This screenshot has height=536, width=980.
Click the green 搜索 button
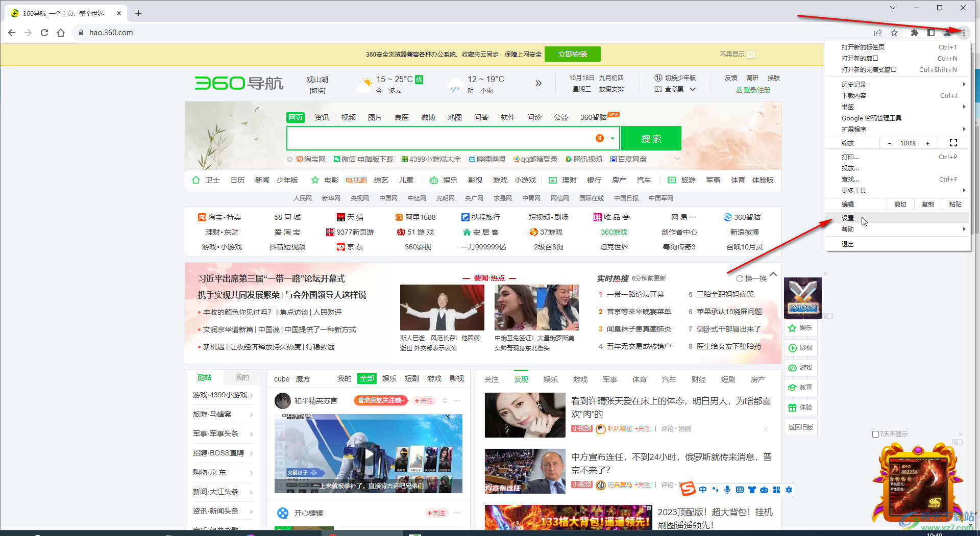(651, 138)
